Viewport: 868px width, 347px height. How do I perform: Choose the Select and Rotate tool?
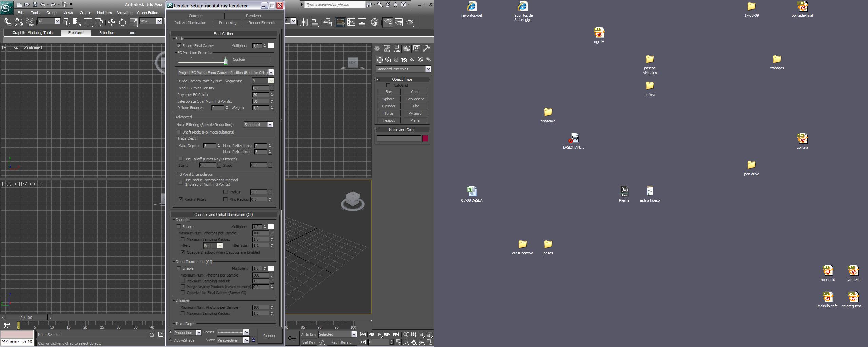coord(122,22)
